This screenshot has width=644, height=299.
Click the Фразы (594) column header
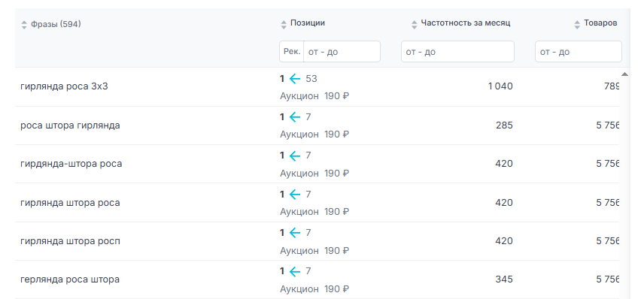coord(56,24)
